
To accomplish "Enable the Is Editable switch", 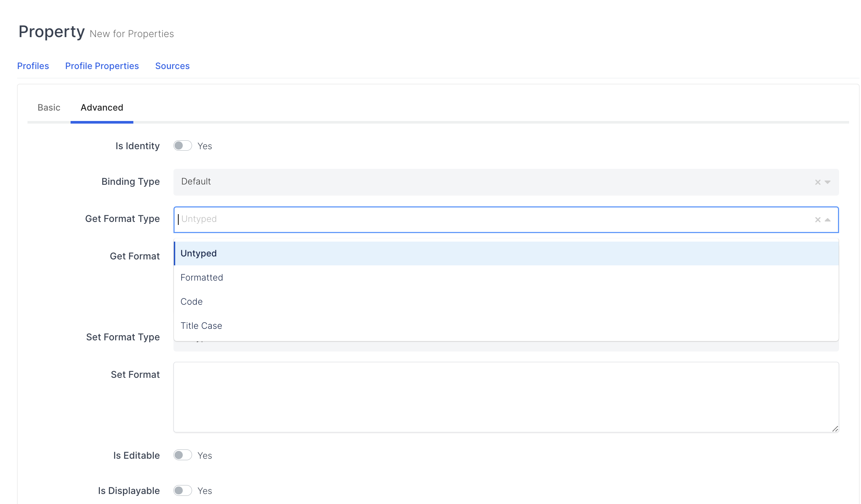I will point(182,455).
